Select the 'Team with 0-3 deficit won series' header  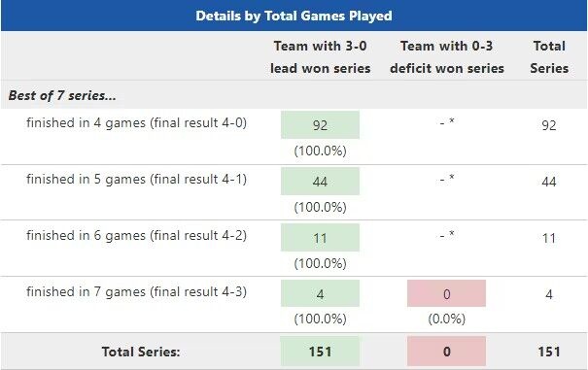click(447, 57)
